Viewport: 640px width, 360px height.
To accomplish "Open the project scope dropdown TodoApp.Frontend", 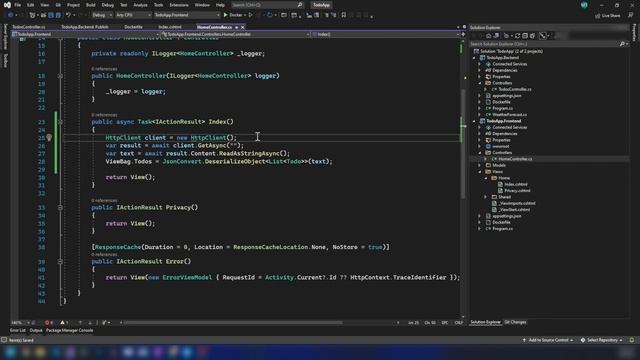I will 86,34.
